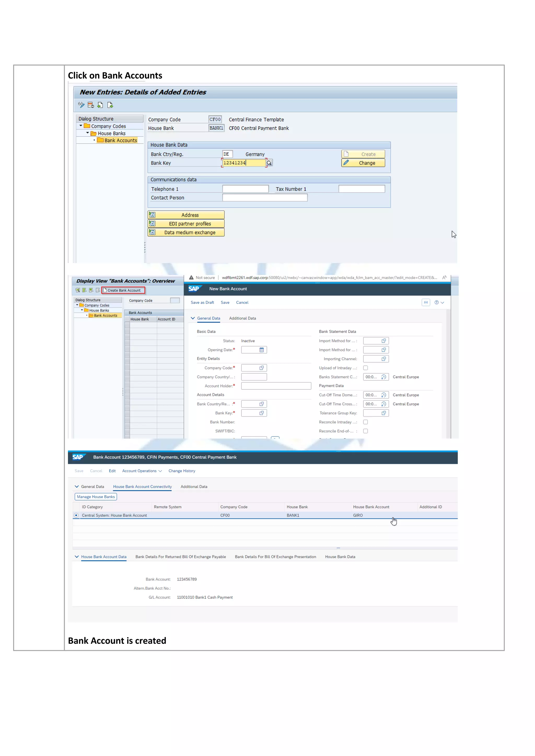Tick the Upload of Intraday checkbox
Screen dimensions: 535x756
[366, 368]
